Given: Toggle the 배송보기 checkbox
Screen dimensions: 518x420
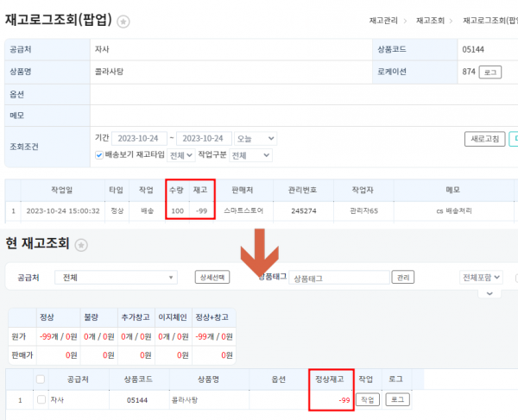Looking at the screenshot, I should [x=99, y=155].
